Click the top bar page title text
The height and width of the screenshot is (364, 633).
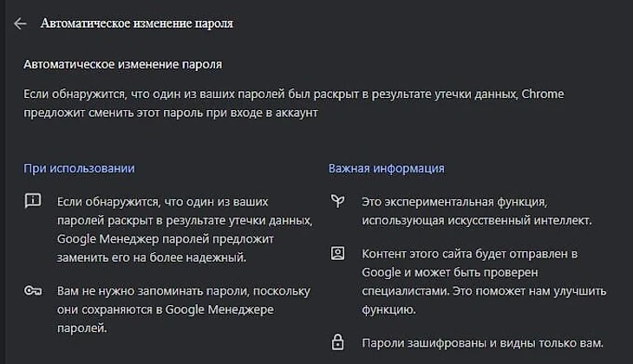(137, 23)
